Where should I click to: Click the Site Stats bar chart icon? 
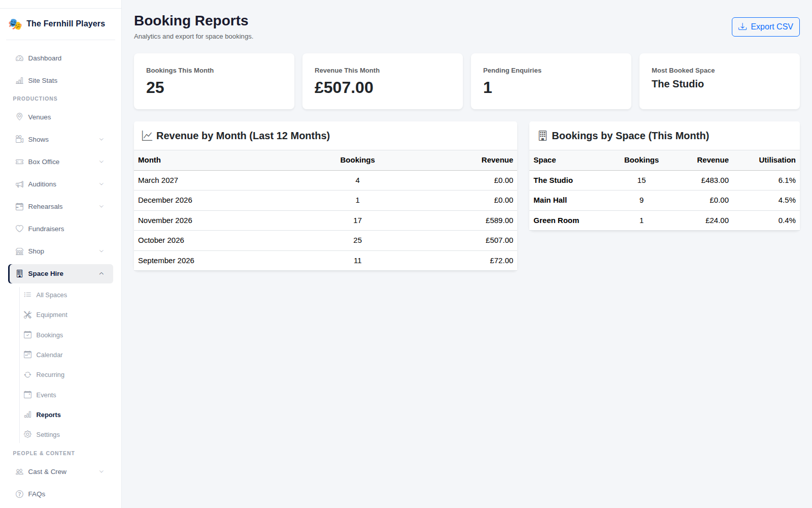pos(19,81)
